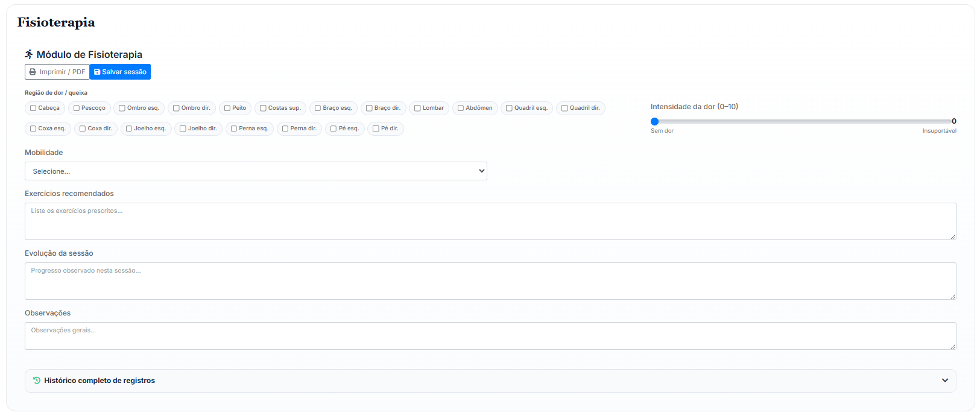Click into the Exercícios recomendados text area

(490, 221)
